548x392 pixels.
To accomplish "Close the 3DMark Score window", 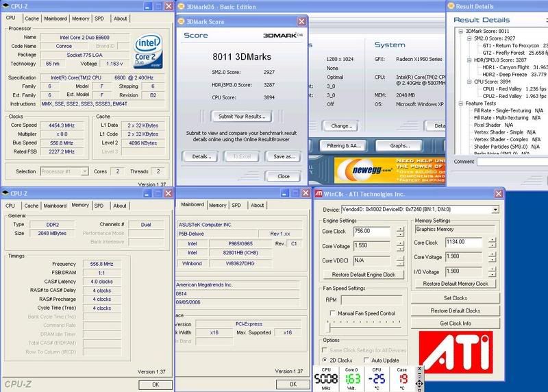I will 301,22.
